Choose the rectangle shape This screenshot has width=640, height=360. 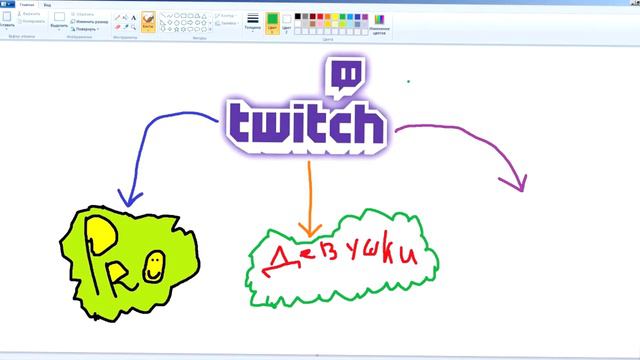pyautogui.click(x=183, y=16)
